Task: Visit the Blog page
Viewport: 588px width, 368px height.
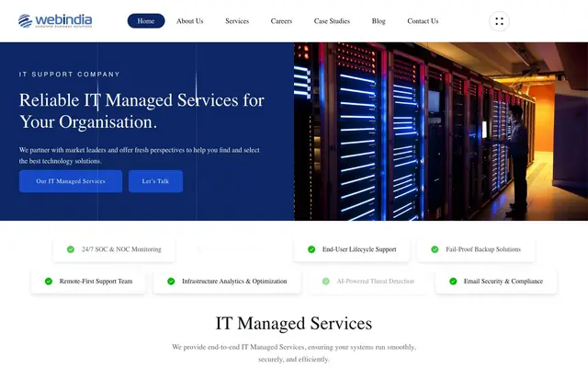Action: click(x=379, y=21)
